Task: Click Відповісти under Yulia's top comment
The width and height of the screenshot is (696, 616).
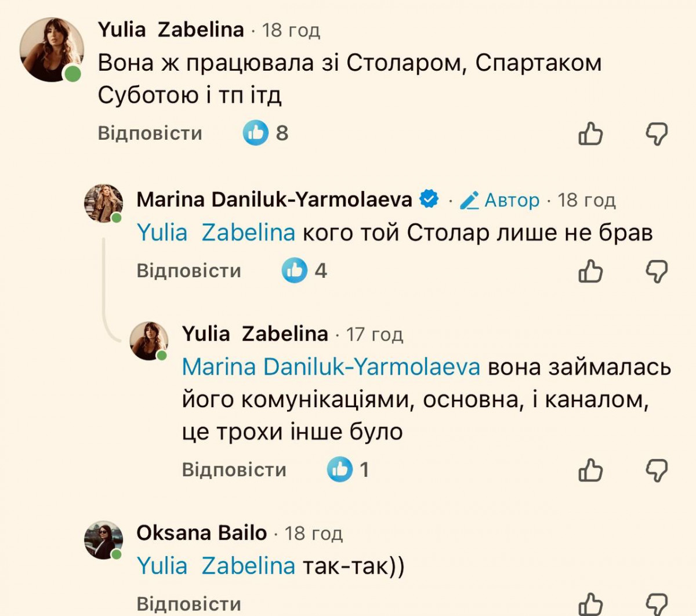Action: click(x=150, y=133)
